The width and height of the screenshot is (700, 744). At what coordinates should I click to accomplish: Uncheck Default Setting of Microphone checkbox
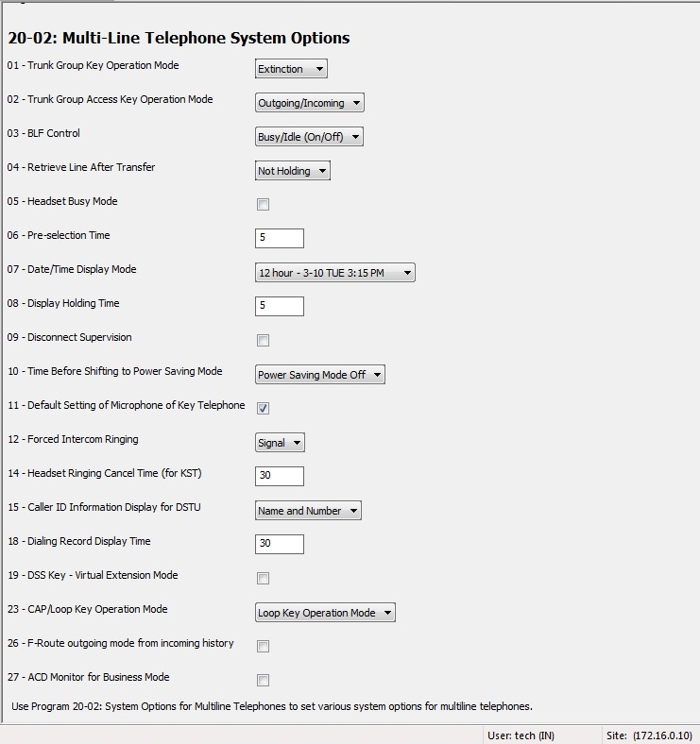[x=264, y=409]
